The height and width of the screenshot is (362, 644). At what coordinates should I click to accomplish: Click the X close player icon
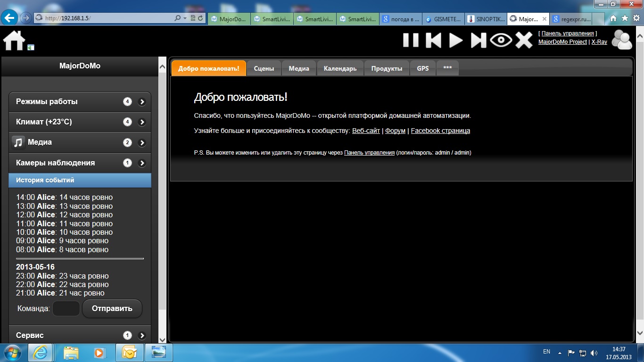tap(523, 40)
